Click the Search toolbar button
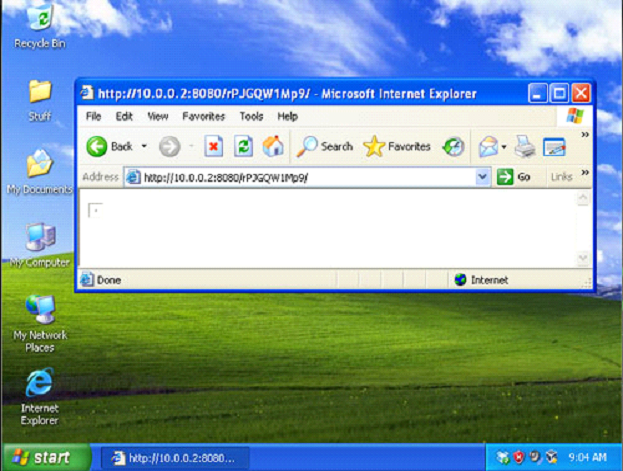This screenshot has height=471, width=623. pyautogui.click(x=325, y=147)
